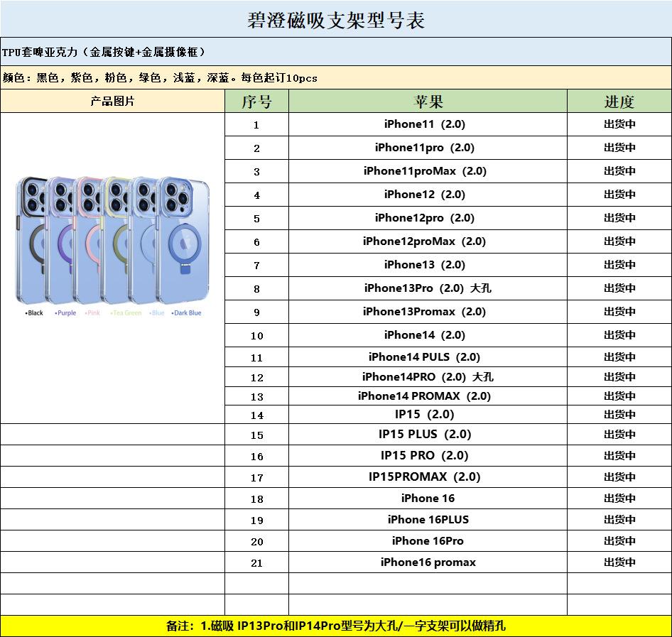The image size is (672, 637).
Task: Select the phone cases product image
Action: pos(112,240)
